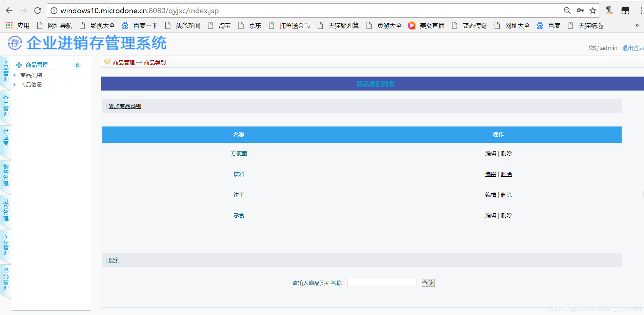Click the 饼干 name cell
The width and height of the screenshot is (644, 315).
(239, 195)
